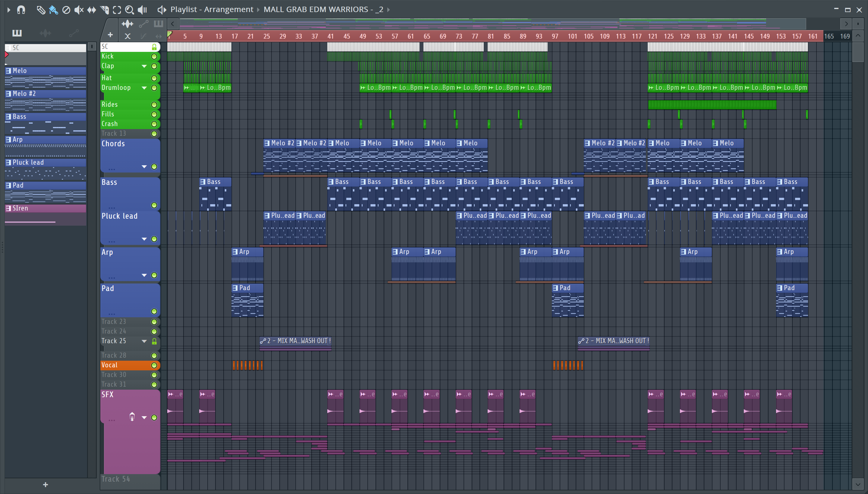The image size is (868, 494).
Task: Select the Zoom magnifier tool
Action: click(x=129, y=10)
